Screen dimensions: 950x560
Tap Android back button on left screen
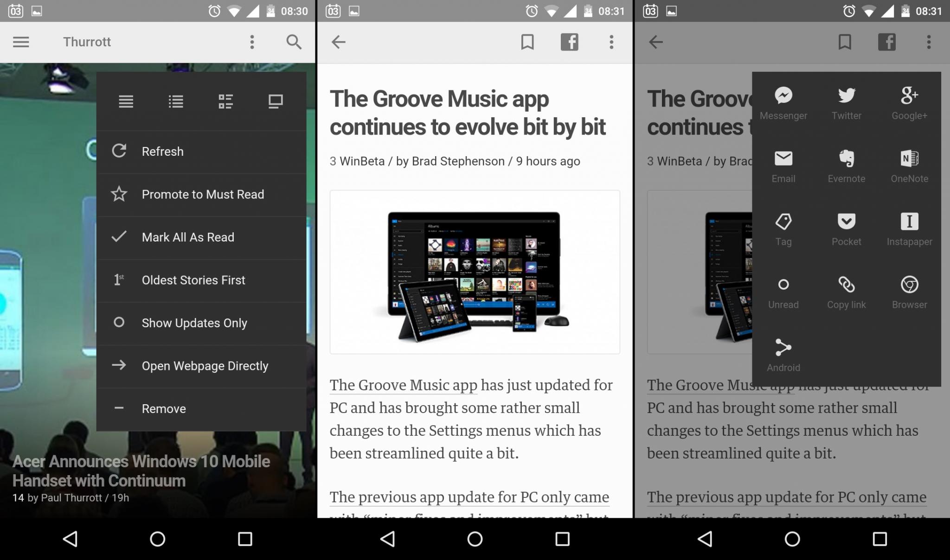pos(70,539)
